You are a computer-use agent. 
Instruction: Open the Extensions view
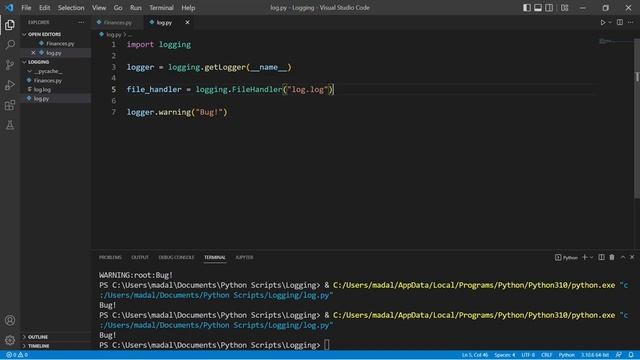click(x=10, y=105)
